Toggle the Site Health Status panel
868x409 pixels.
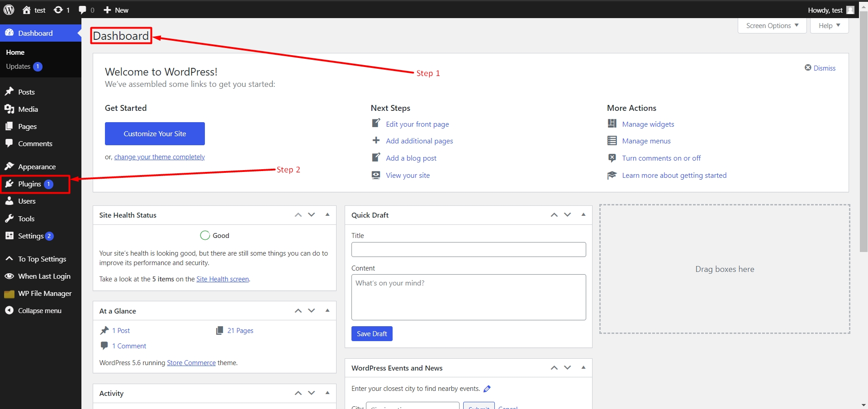[327, 215]
